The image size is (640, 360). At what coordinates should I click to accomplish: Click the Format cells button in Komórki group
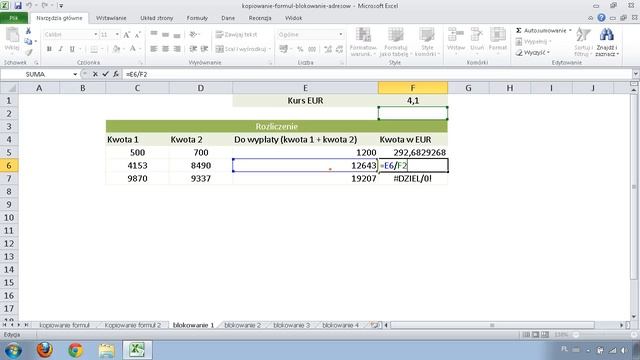point(498,40)
